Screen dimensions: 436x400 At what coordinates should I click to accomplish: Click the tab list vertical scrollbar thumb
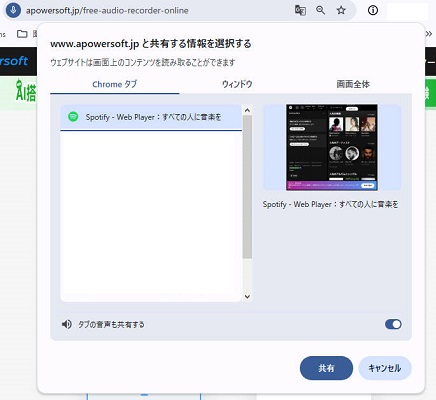(x=247, y=187)
